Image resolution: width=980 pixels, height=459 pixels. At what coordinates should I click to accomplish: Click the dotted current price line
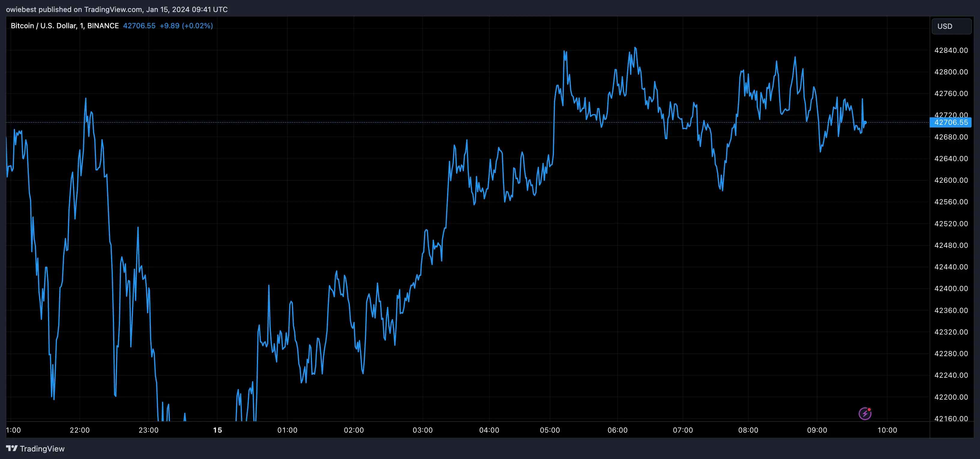tap(380, 122)
